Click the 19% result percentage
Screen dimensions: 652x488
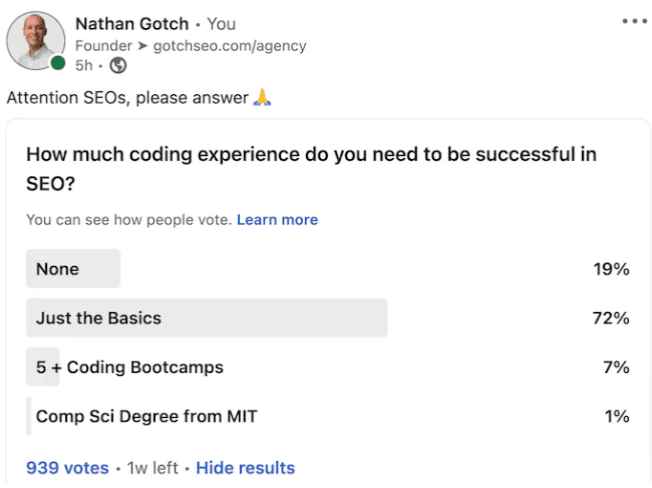point(610,269)
